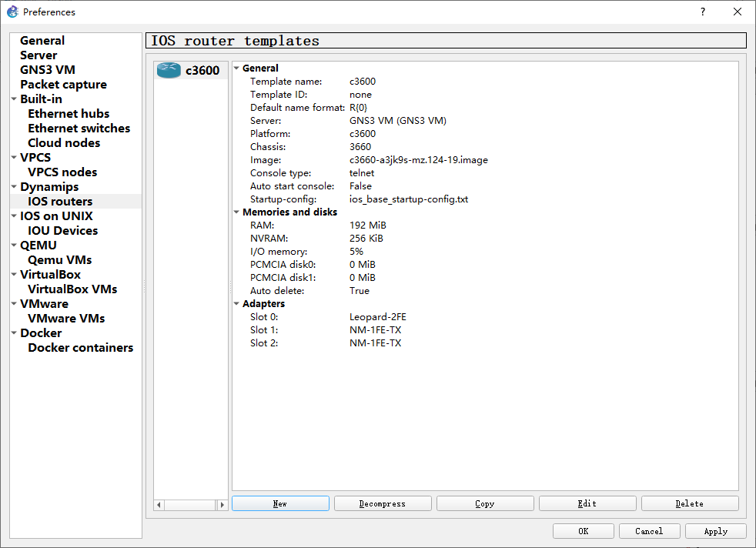Open the GNS3 VM preferences page
This screenshot has height=548, width=756.
[x=47, y=70]
